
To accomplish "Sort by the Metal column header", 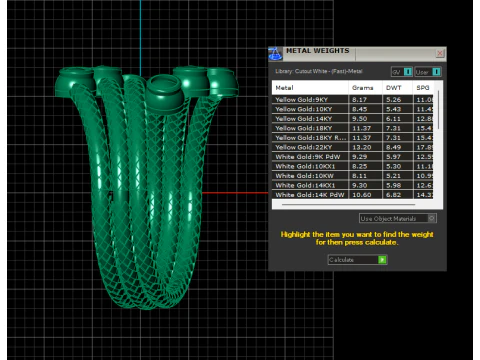I will tap(310, 88).
